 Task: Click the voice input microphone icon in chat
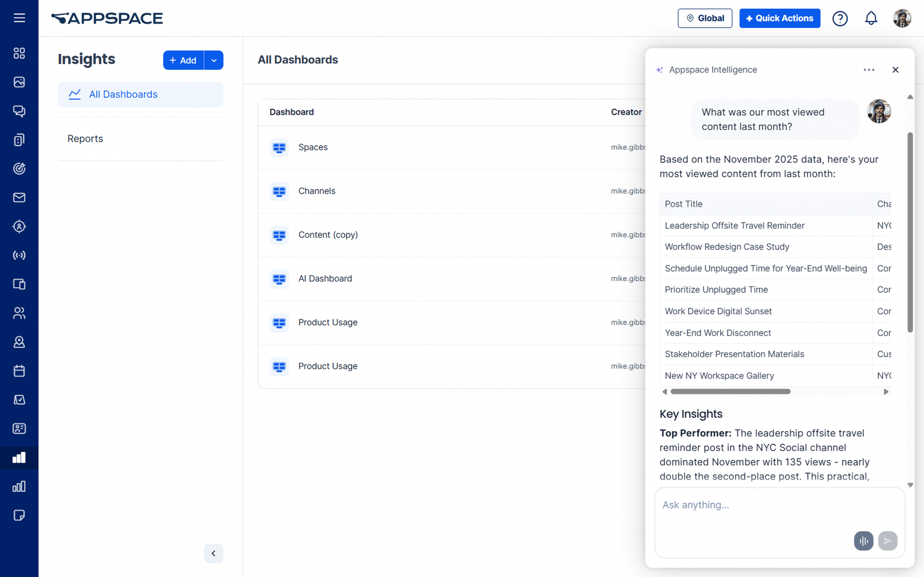click(864, 541)
